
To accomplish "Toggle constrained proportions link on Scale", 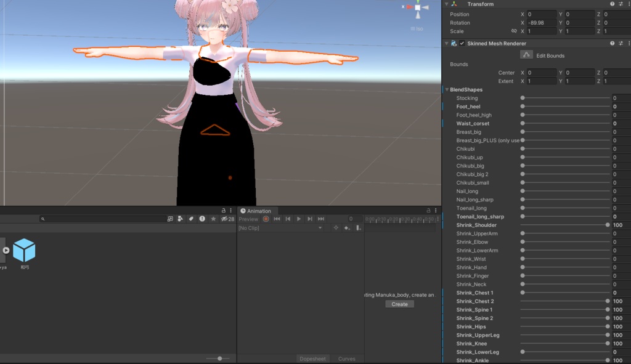I will tap(514, 31).
